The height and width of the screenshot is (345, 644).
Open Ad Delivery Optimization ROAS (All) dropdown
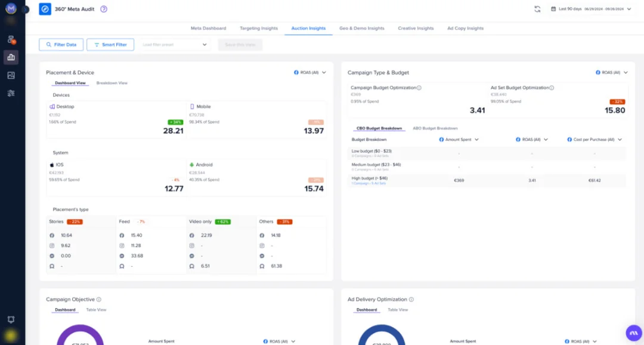(581, 341)
